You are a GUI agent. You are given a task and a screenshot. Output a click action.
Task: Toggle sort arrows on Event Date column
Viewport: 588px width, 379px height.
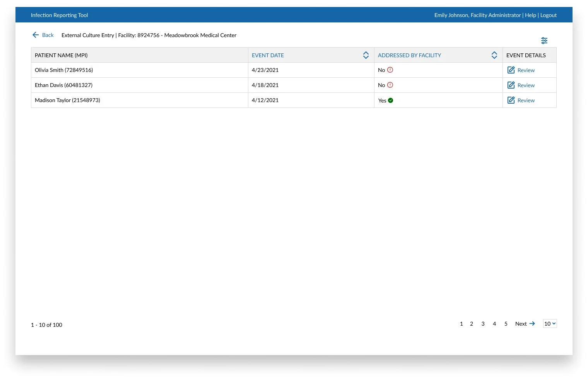[366, 55]
